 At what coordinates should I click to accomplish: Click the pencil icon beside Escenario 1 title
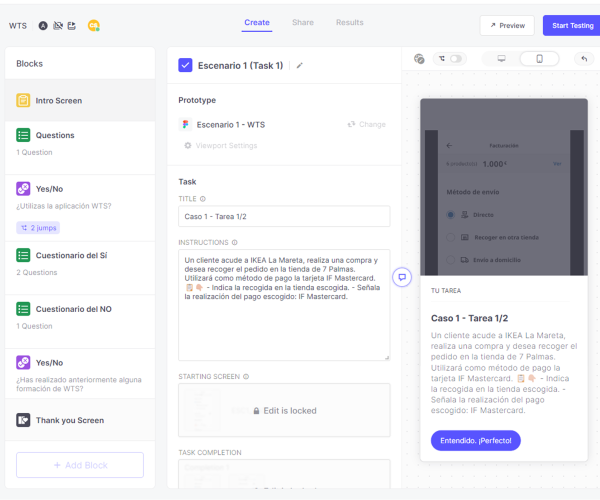pyautogui.click(x=300, y=66)
